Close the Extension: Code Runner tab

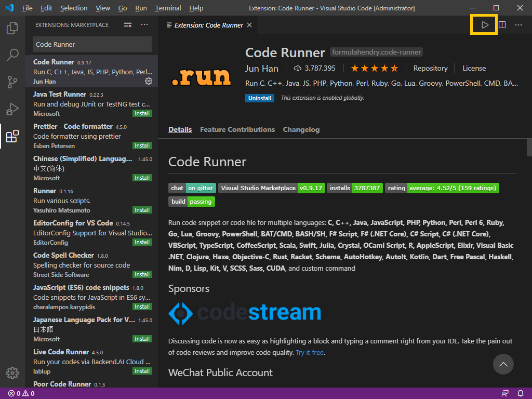pos(249,25)
